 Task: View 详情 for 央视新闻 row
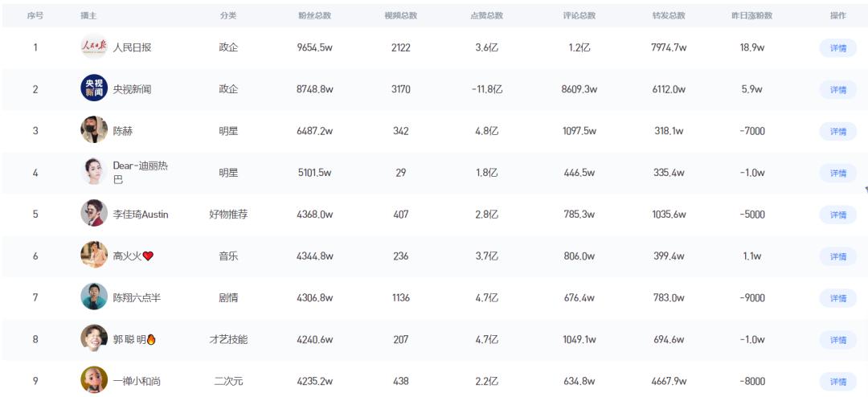(837, 90)
